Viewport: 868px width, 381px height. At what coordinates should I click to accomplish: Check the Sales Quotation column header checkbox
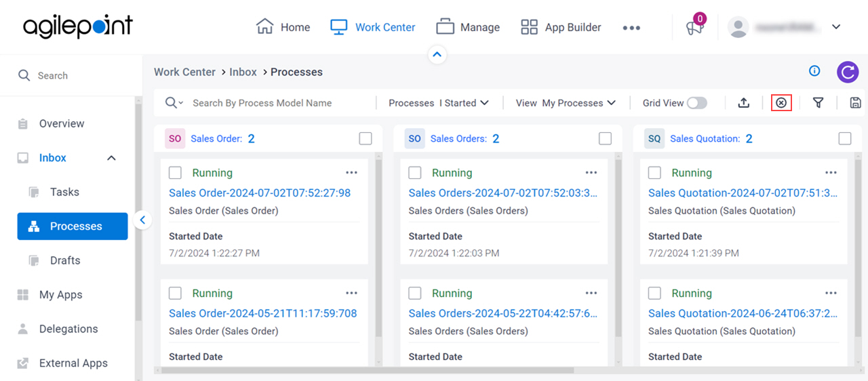click(x=845, y=139)
